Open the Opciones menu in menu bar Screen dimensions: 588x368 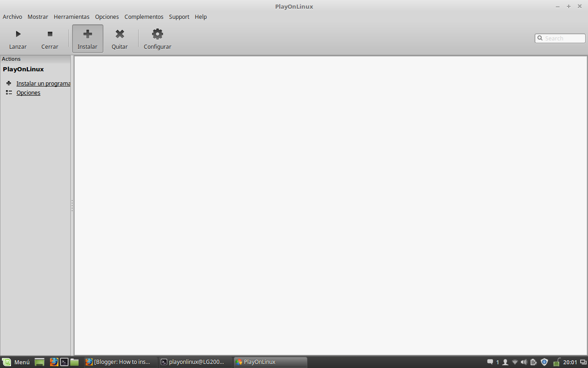coord(107,17)
